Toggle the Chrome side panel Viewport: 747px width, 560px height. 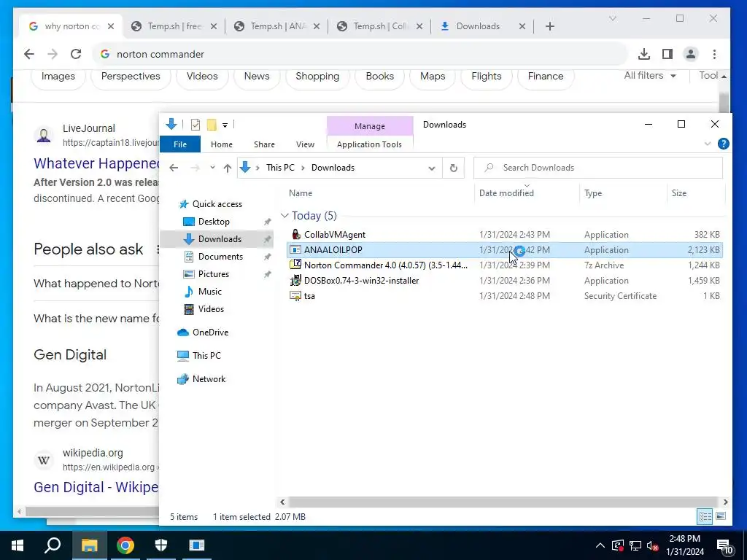tap(667, 54)
